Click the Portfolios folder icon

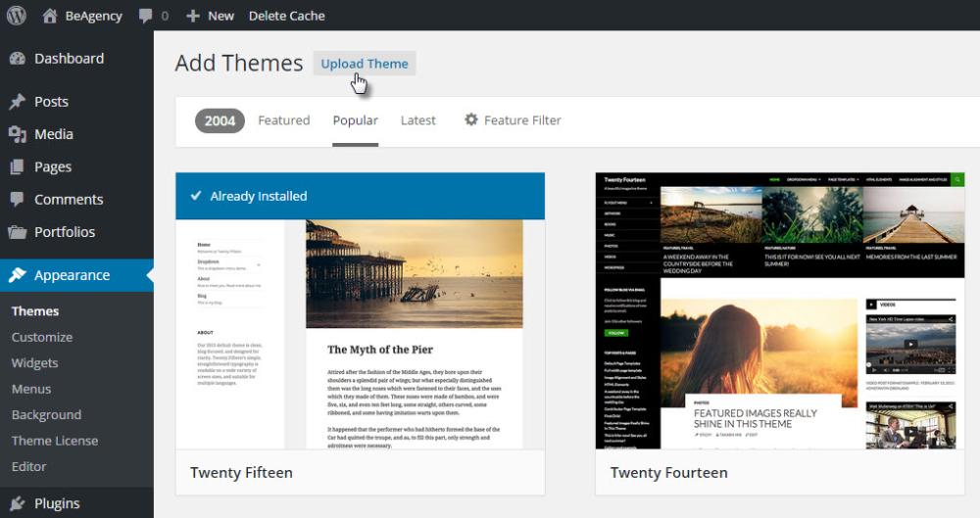(x=17, y=232)
